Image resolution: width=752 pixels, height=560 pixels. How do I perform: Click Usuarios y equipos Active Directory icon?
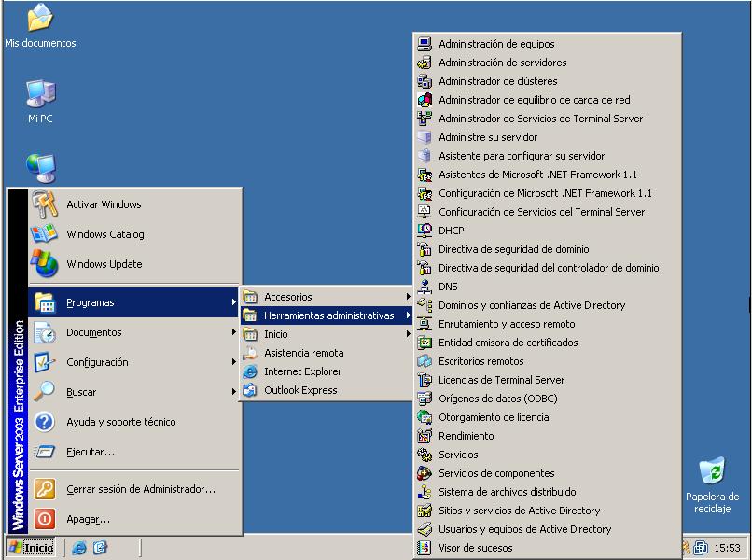pos(425,529)
